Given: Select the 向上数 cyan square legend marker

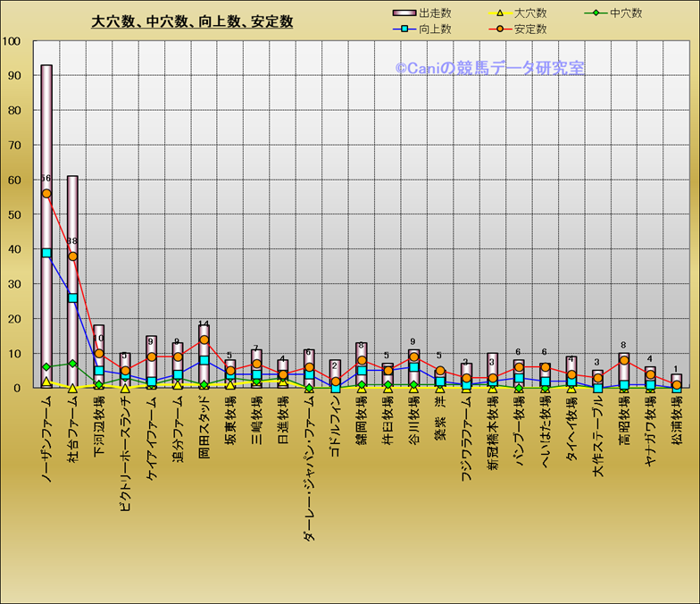Looking at the screenshot, I should [404, 29].
